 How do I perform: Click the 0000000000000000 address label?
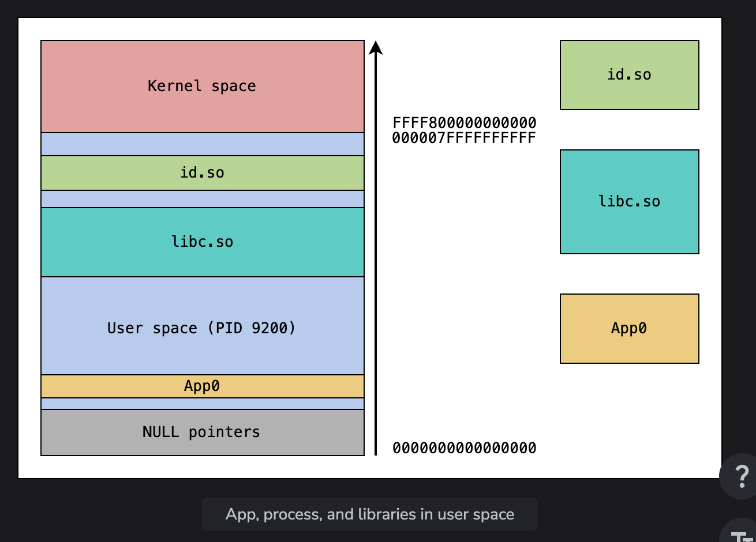465,448
